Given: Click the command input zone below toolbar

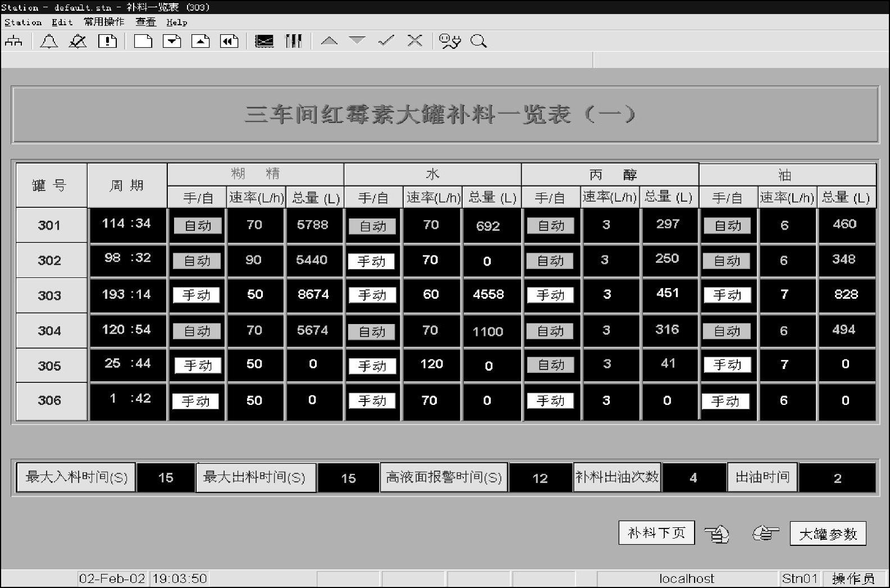Looking at the screenshot, I should pyautogui.click(x=296, y=60).
